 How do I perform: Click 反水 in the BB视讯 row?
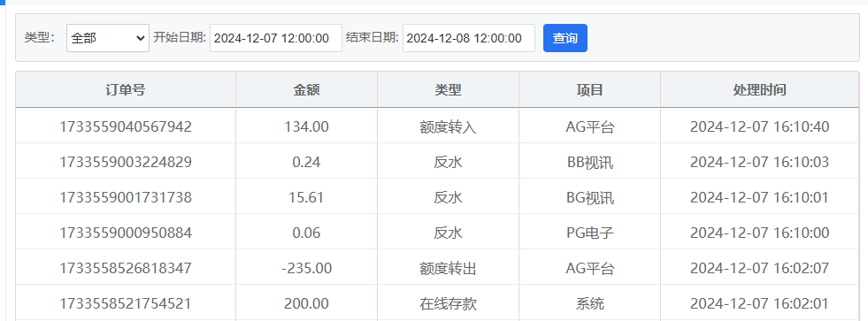(x=449, y=162)
